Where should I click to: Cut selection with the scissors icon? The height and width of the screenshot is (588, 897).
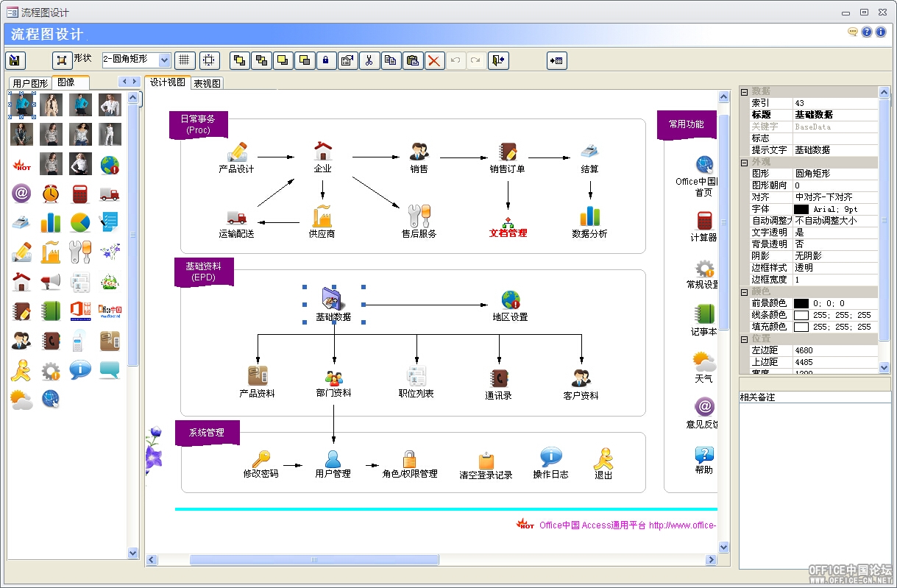tap(369, 60)
